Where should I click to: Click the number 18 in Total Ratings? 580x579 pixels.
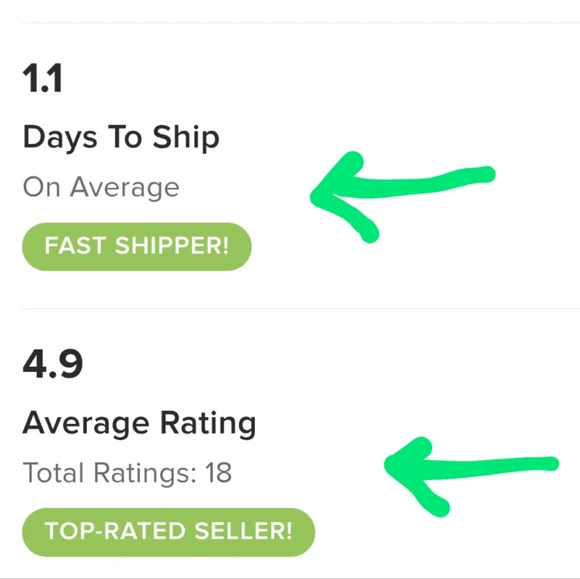219,473
